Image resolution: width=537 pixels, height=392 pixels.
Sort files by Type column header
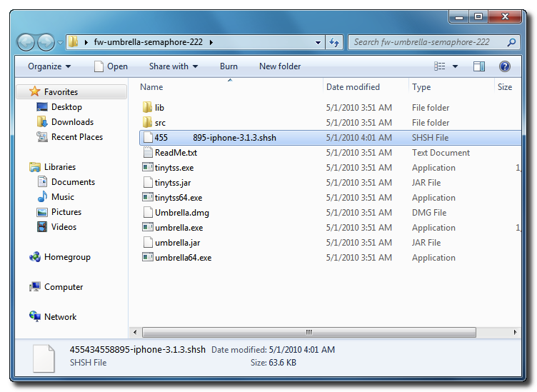click(421, 87)
